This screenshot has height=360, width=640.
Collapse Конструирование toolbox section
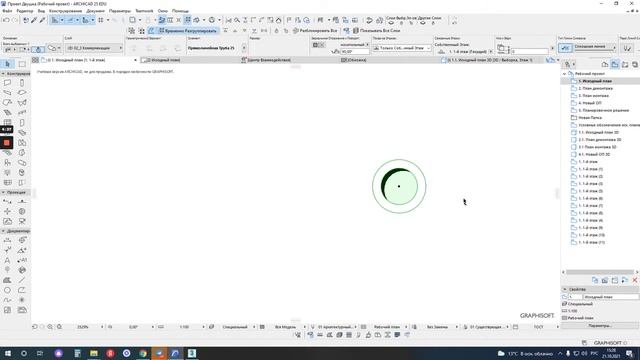[3, 74]
